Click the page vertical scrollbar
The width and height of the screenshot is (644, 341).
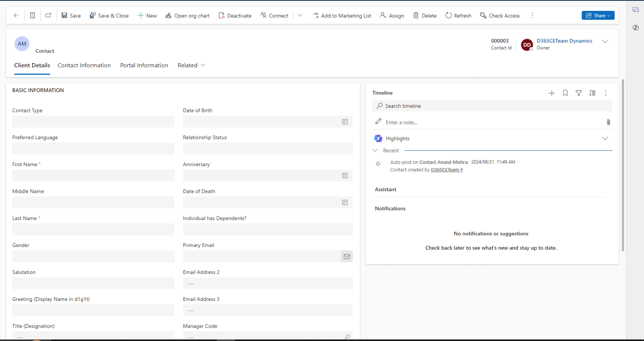coord(623,165)
